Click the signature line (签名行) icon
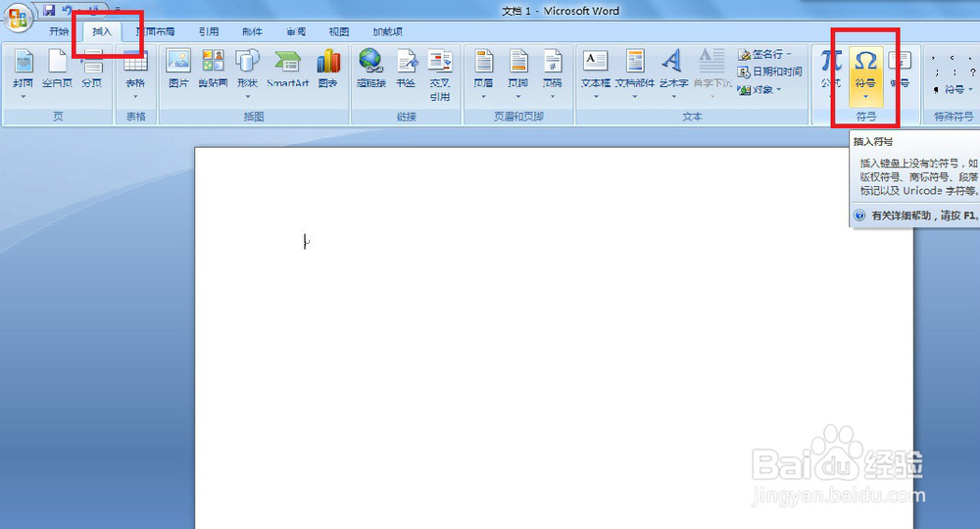This screenshot has width=980, height=529. point(744,54)
